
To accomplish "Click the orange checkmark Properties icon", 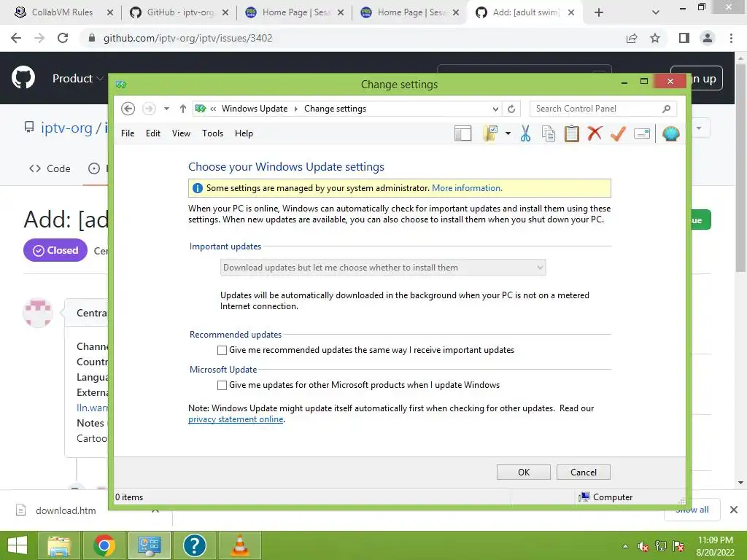I will point(618,133).
